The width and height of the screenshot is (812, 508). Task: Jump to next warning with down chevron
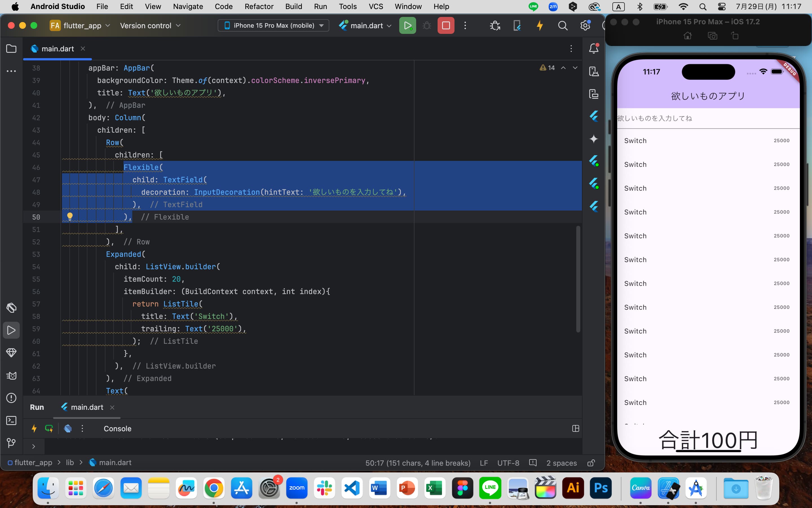pos(575,68)
